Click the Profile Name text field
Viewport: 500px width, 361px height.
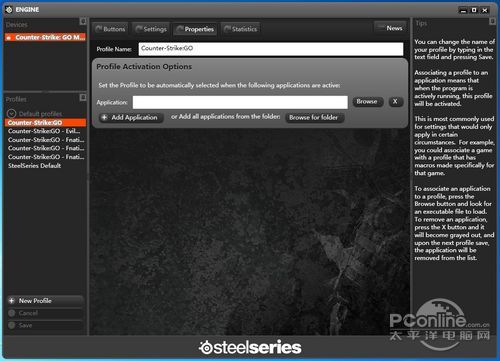[x=271, y=49]
